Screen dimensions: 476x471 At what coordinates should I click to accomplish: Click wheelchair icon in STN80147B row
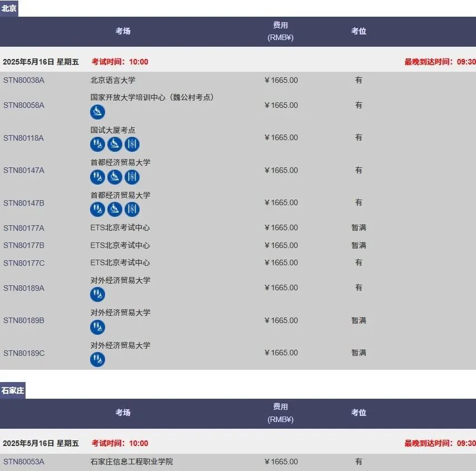(x=115, y=210)
